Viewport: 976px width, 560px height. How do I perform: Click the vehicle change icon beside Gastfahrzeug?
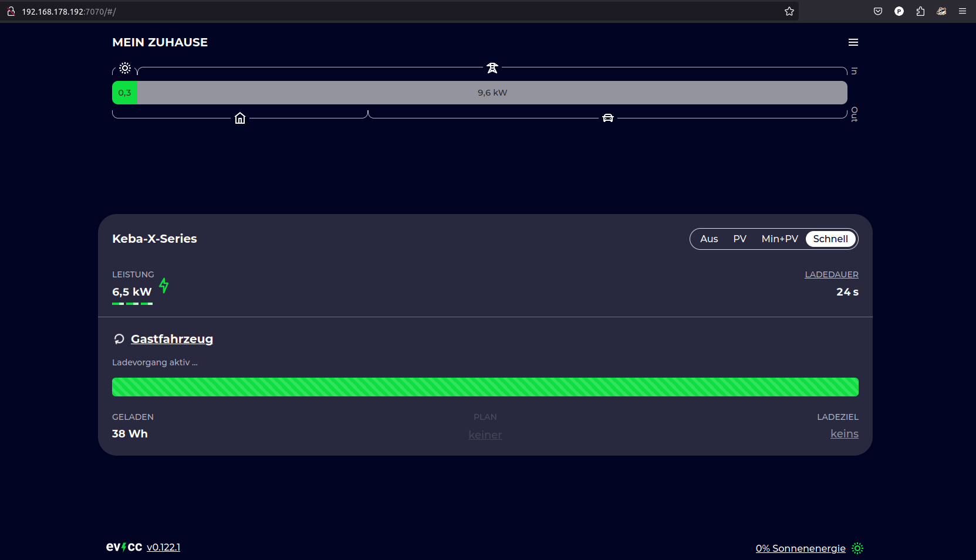click(x=119, y=339)
